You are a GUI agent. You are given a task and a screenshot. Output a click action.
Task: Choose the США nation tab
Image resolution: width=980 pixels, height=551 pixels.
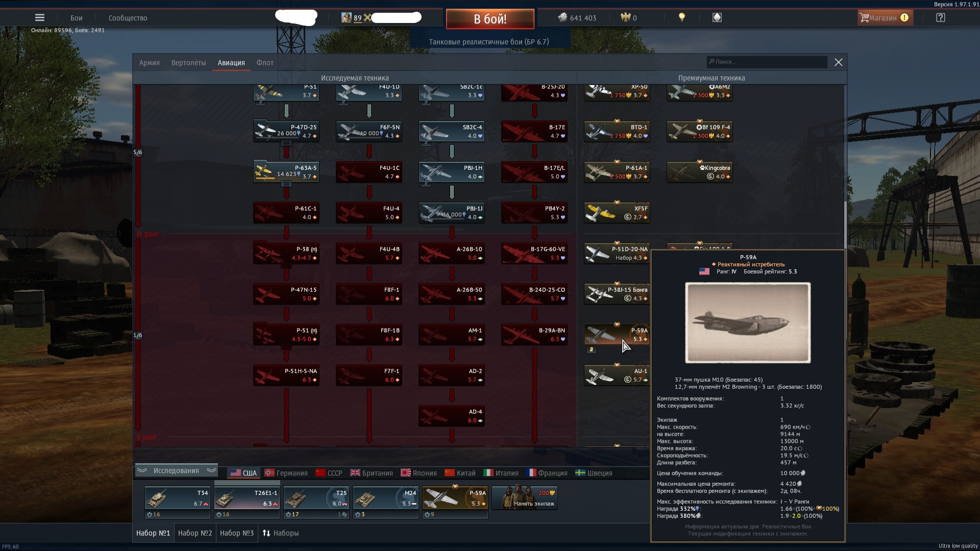[243, 473]
